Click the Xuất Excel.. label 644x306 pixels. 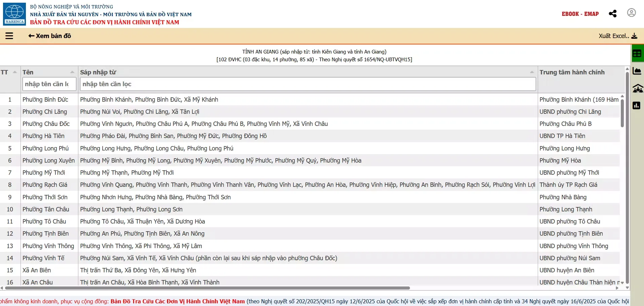point(614,36)
